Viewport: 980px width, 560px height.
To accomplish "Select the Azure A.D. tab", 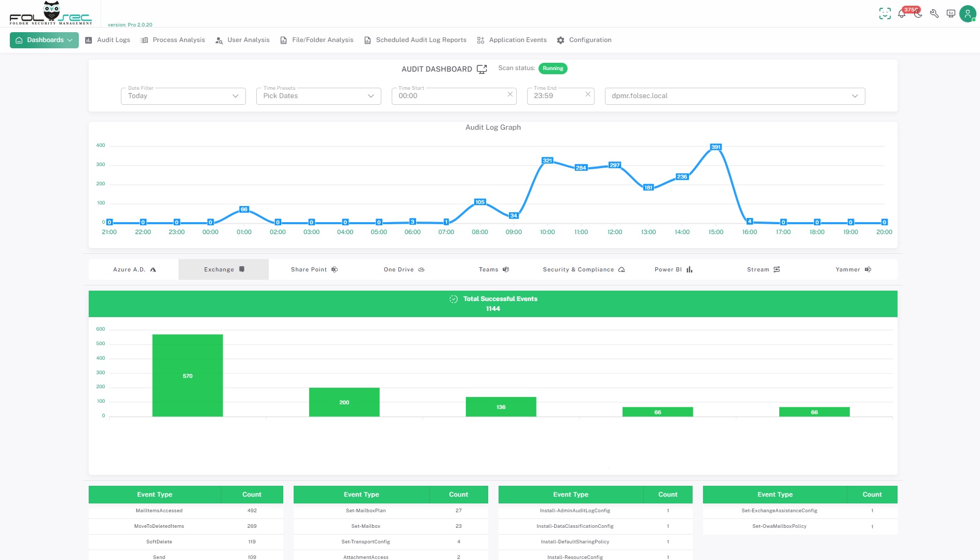I will (x=134, y=269).
